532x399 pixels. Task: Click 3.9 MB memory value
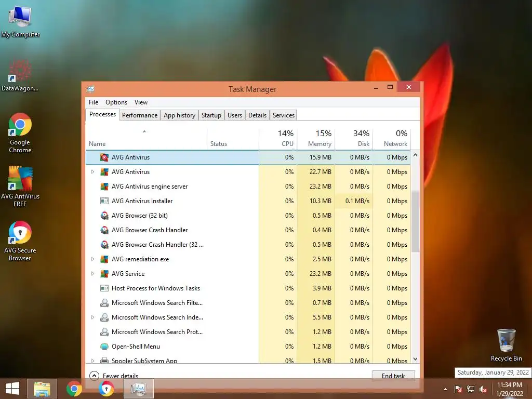pyautogui.click(x=322, y=288)
